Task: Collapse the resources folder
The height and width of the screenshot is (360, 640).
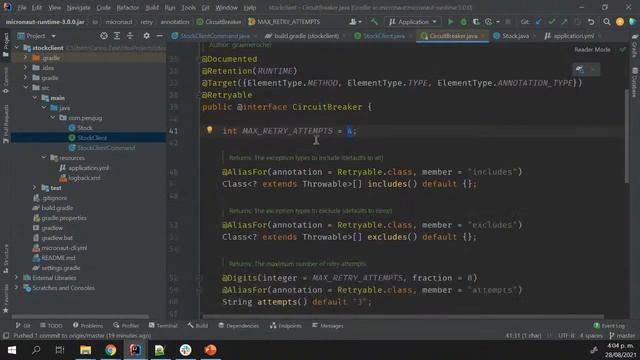Action: click(44, 158)
